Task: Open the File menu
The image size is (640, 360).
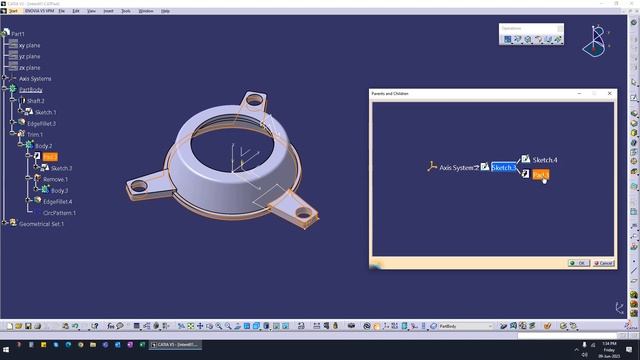Action: pos(62,11)
